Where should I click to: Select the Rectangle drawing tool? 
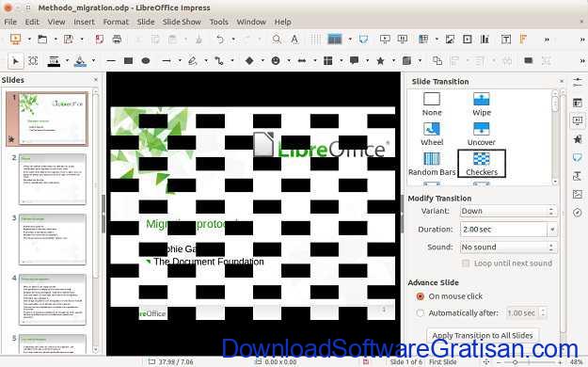pyautogui.click(x=128, y=60)
